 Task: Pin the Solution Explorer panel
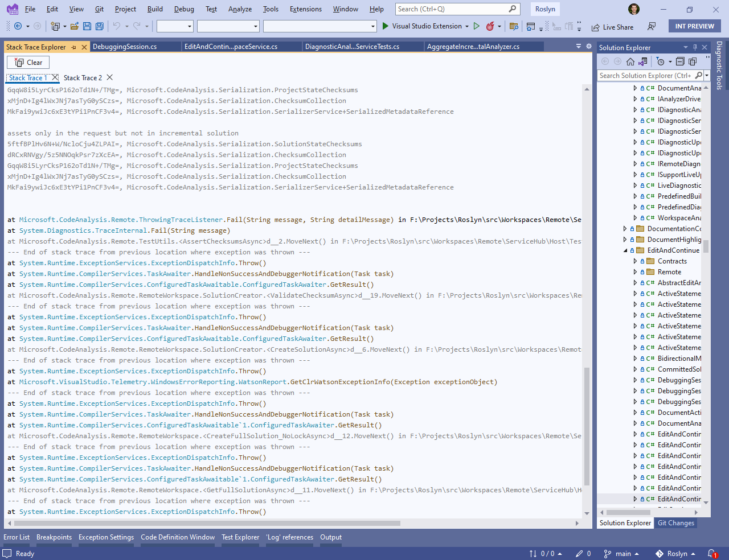point(695,47)
